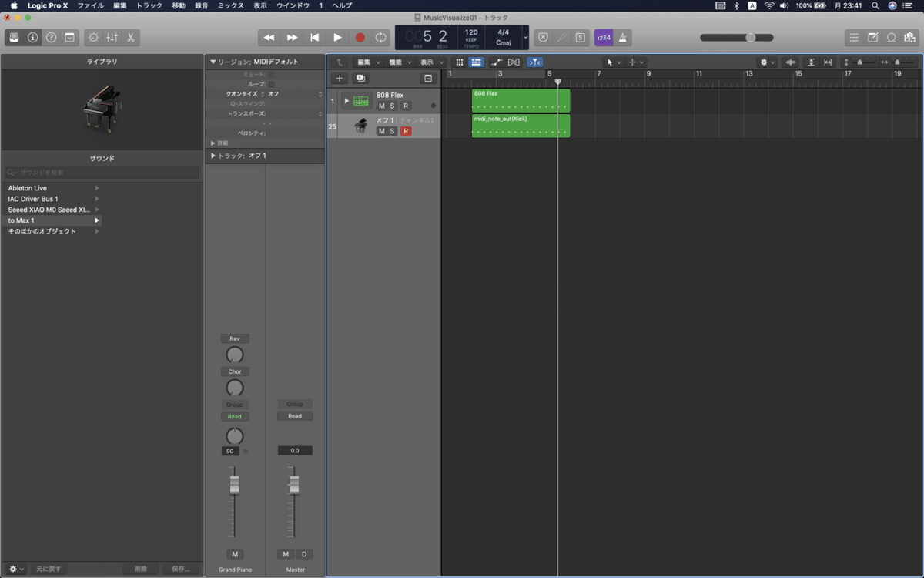924x578 pixels.
Task: Toggle the Library panel button
Action: pyautogui.click(x=15, y=37)
